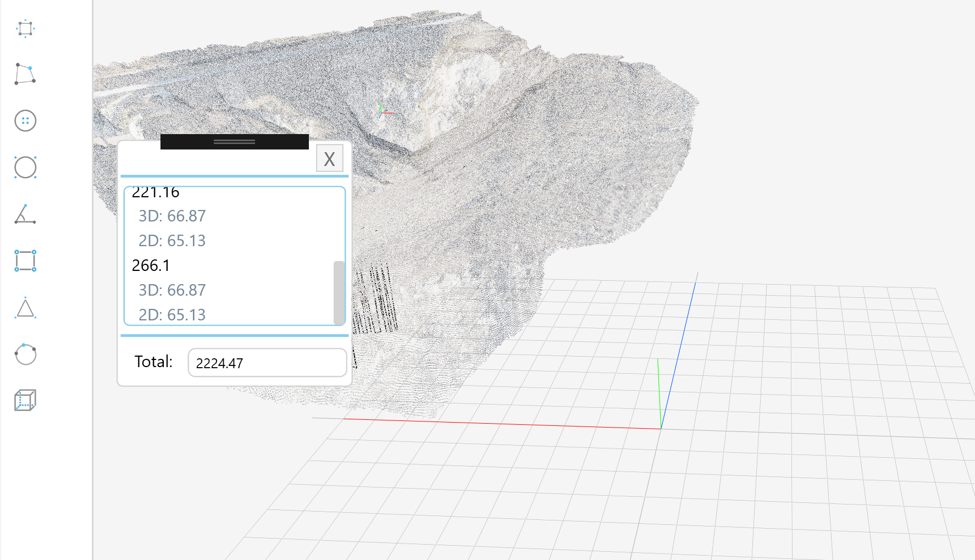The width and height of the screenshot is (975, 560).
Task: Pick the triangle measurement tool
Action: (x=25, y=308)
